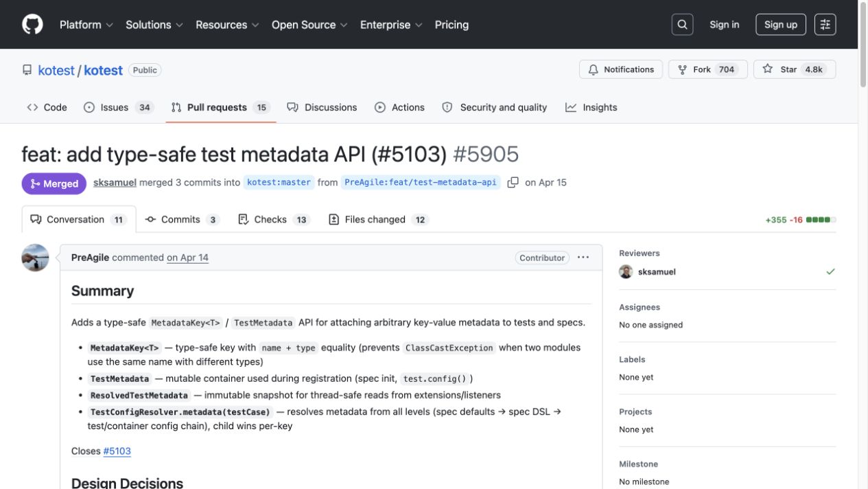Screen dimensions: 868x489
Task: Click the 'Summary' heading
Action: pos(102,291)
